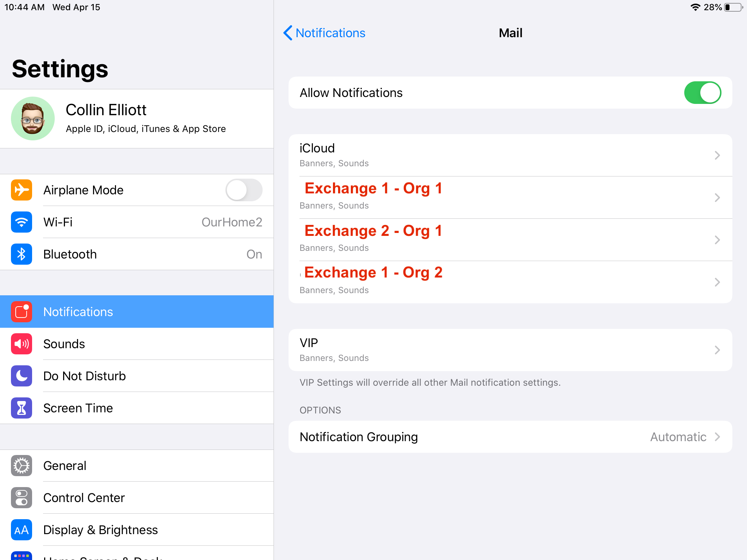The height and width of the screenshot is (560, 747).
Task: Expand Exchange 2 - Org 1 chevron
Action: click(717, 240)
